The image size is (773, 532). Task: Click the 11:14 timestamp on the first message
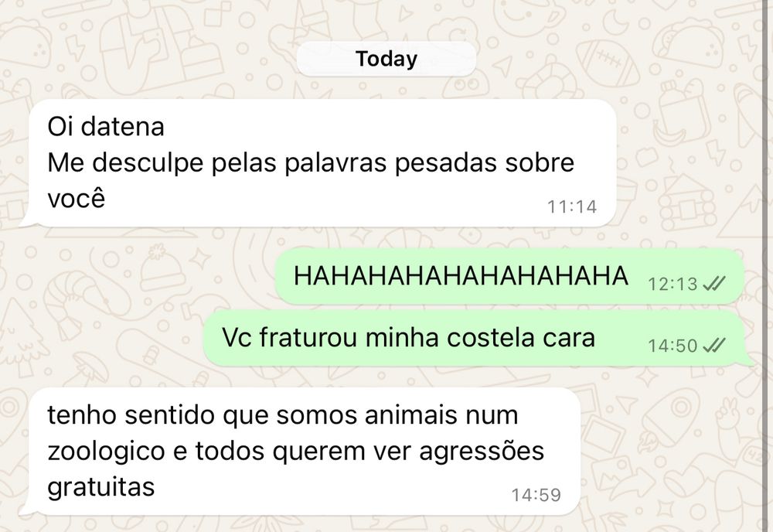point(572,206)
